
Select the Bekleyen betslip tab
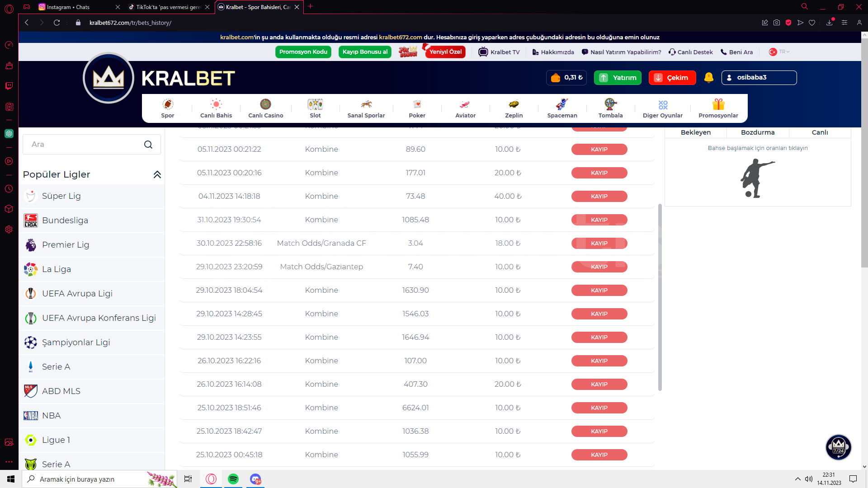coord(695,132)
